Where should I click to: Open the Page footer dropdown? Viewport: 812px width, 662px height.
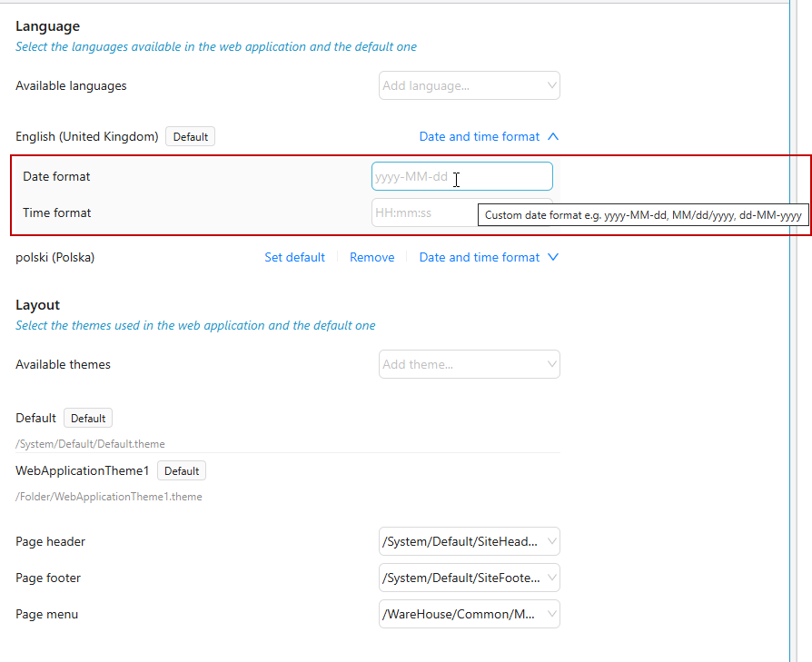tap(470, 578)
